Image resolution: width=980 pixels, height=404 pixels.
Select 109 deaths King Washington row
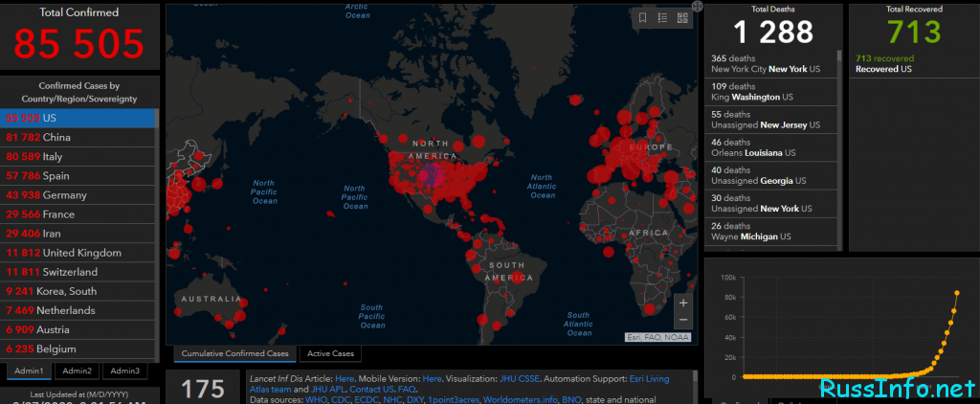click(770, 92)
